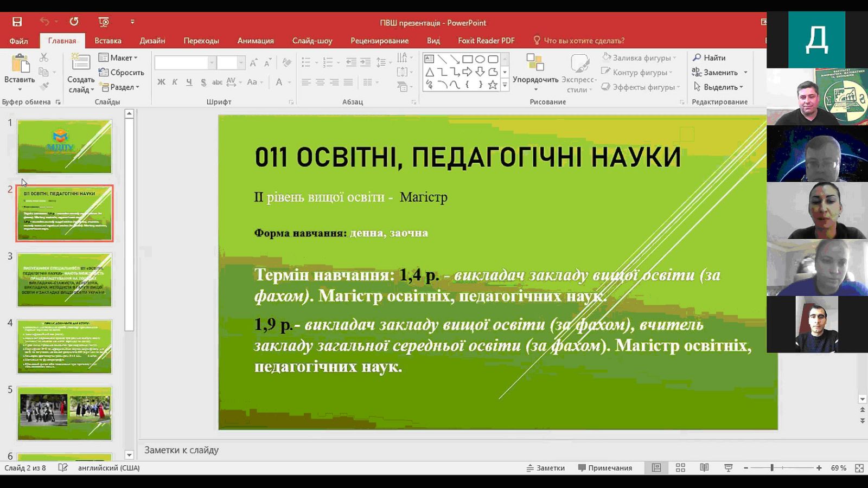The height and width of the screenshot is (488, 868).
Task: Click the Найти find button
Action: 709,58
